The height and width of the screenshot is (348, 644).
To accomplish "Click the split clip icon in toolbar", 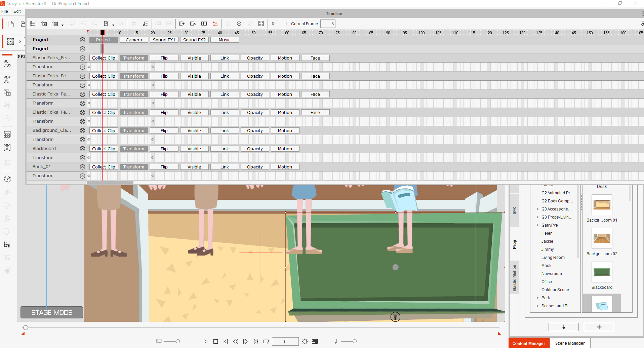I will pos(204,24).
